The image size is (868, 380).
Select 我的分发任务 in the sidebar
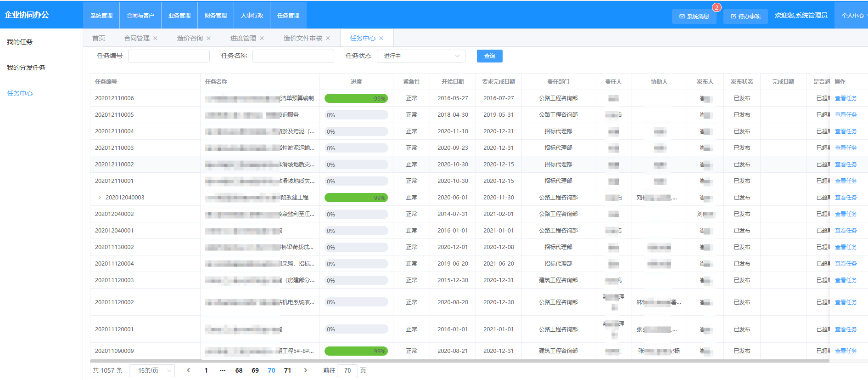pos(26,68)
